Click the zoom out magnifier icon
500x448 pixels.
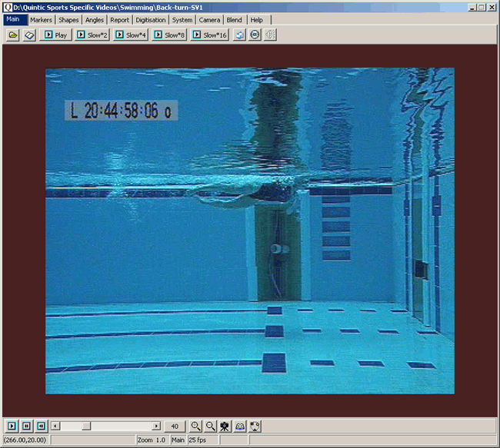pyautogui.click(x=210, y=426)
